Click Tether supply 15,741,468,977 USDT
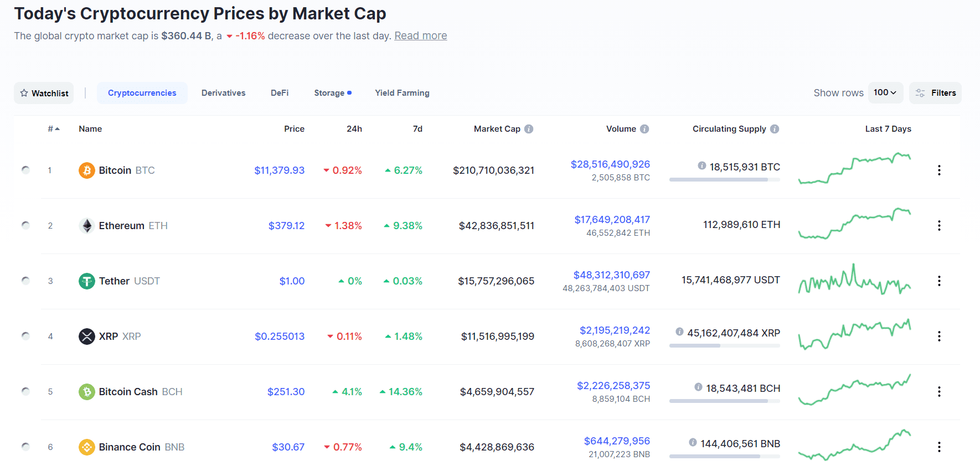Screen dimensions: 980x471 [731, 280]
